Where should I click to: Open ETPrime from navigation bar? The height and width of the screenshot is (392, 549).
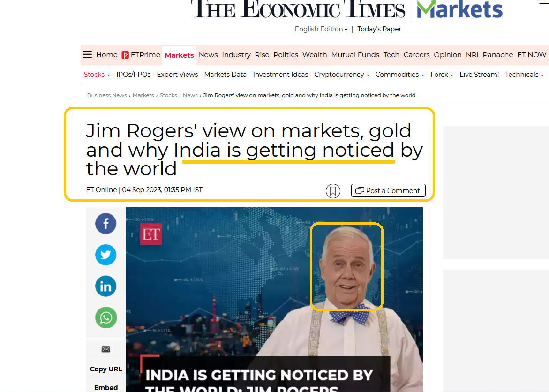(x=141, y=55)
